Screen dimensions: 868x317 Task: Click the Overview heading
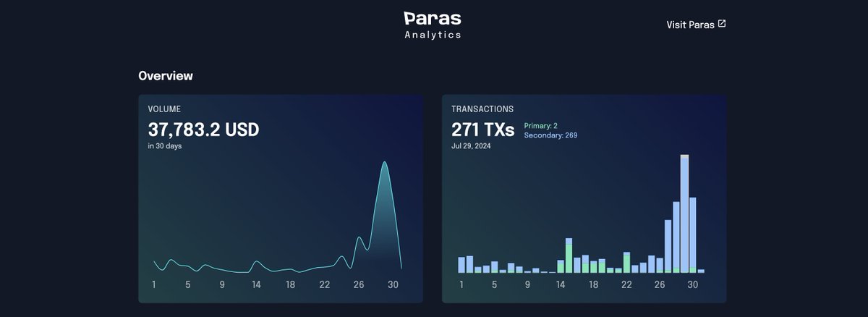166,75
